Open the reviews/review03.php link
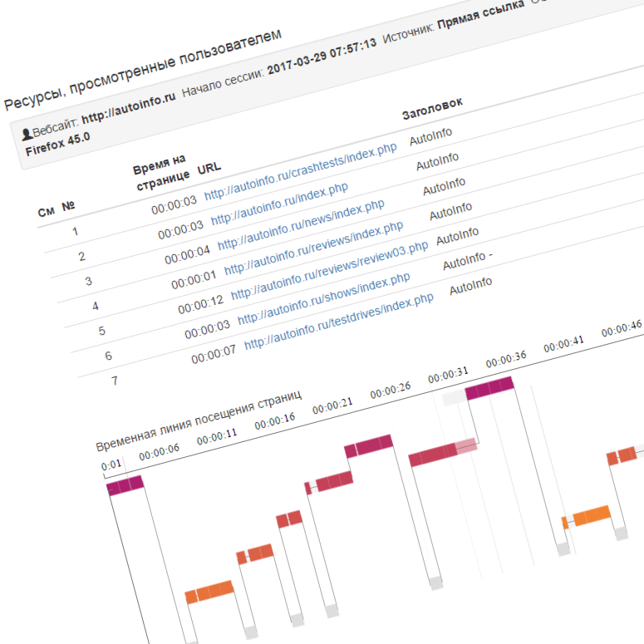The image size is (644, 644). (x=329, y=270)
